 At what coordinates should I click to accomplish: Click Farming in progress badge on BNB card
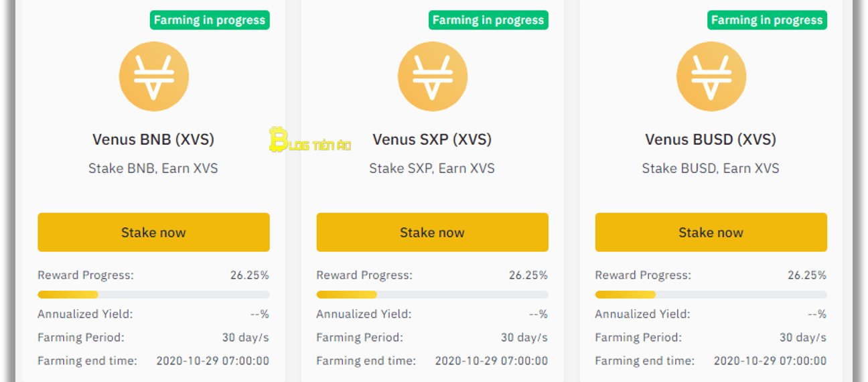(210, 20)
